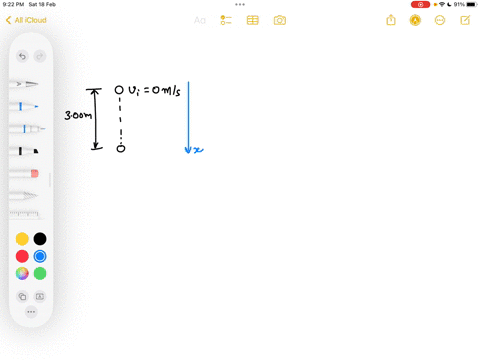Image resolution: width=480 pixels, height=360 pixels.
Task: Choose the blue-banded pen with the small dash tip
Action: 27,129
